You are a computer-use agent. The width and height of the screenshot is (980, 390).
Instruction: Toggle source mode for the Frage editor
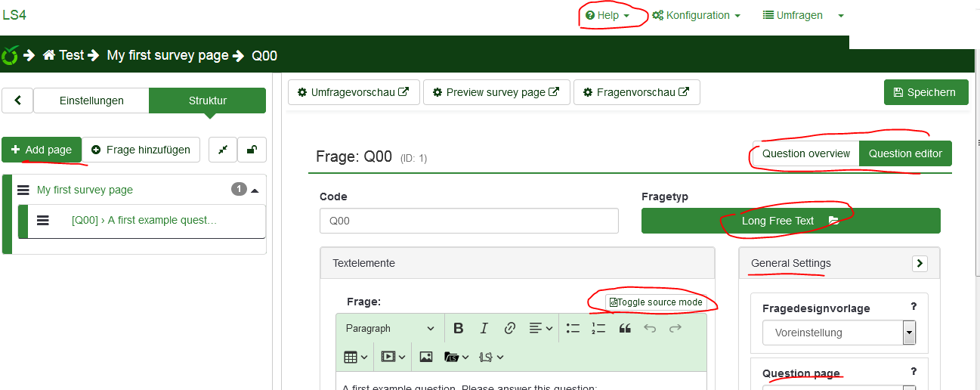(656, 302)
